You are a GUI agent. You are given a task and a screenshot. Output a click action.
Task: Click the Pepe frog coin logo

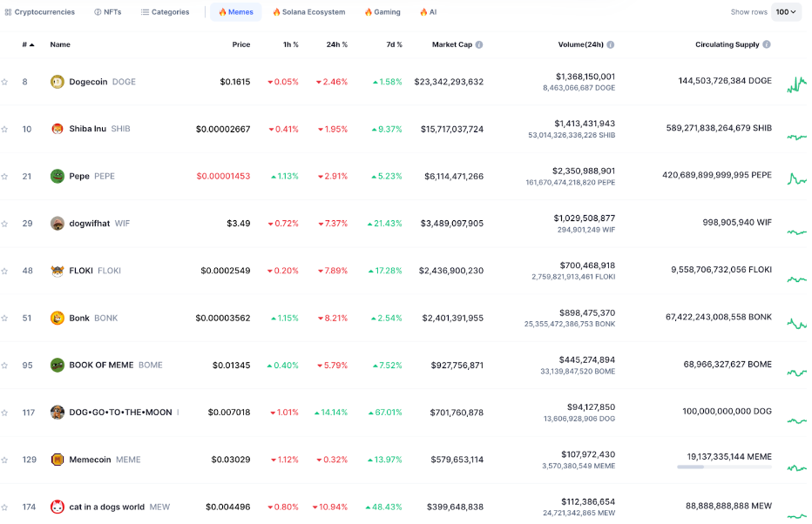click(x=57, y=177)
